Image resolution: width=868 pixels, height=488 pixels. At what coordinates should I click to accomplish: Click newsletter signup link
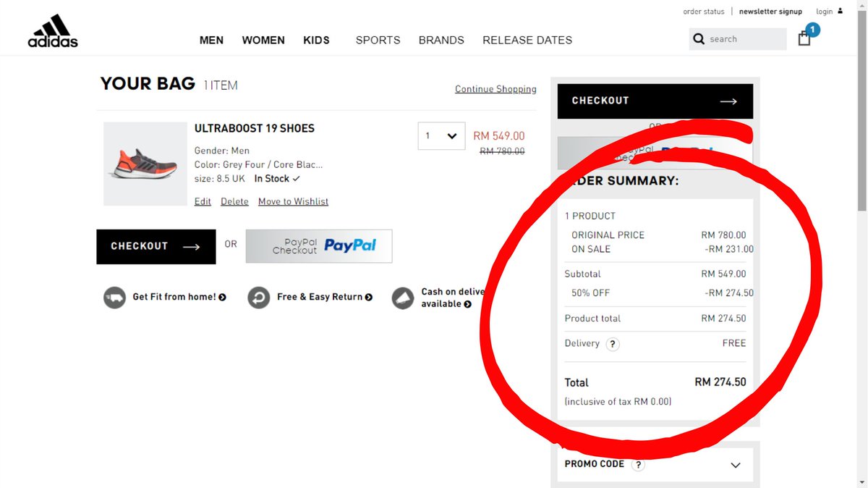coord(770,12)
